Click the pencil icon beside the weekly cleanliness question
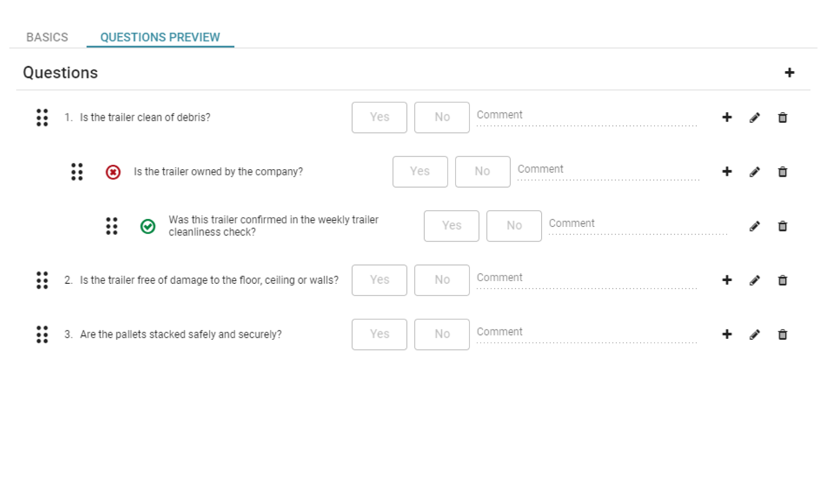The image size is (818, 504). point(755,226)
